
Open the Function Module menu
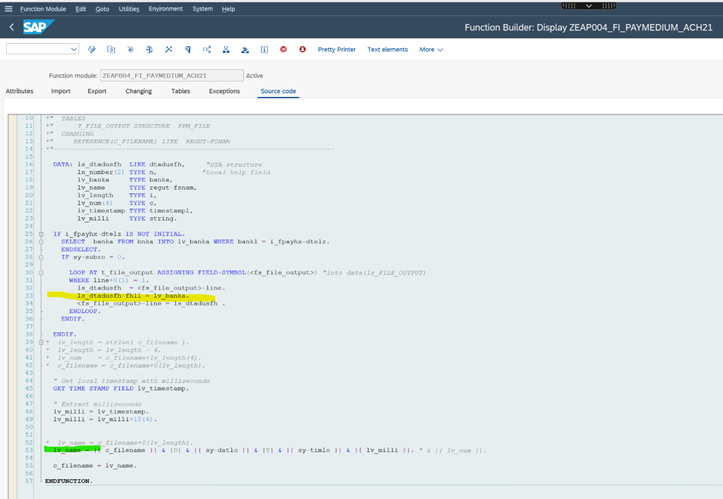[x=43, y=9]
